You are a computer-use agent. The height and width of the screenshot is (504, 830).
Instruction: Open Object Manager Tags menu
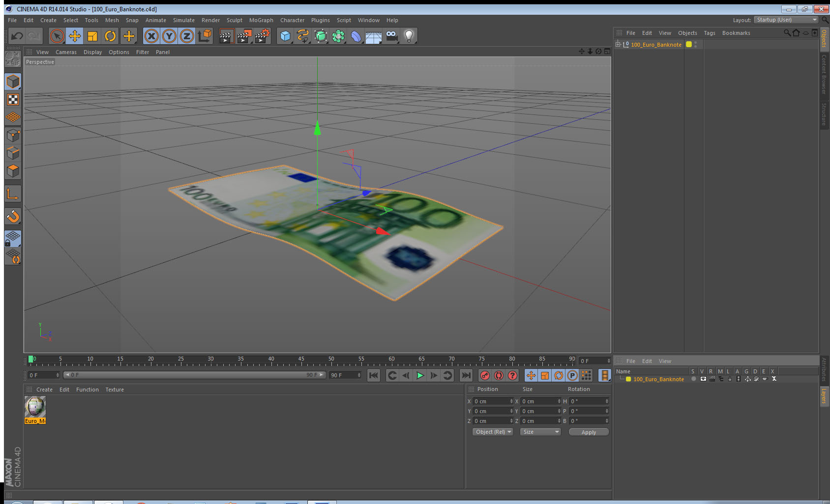pyautogui.click(x=710, y=33)
